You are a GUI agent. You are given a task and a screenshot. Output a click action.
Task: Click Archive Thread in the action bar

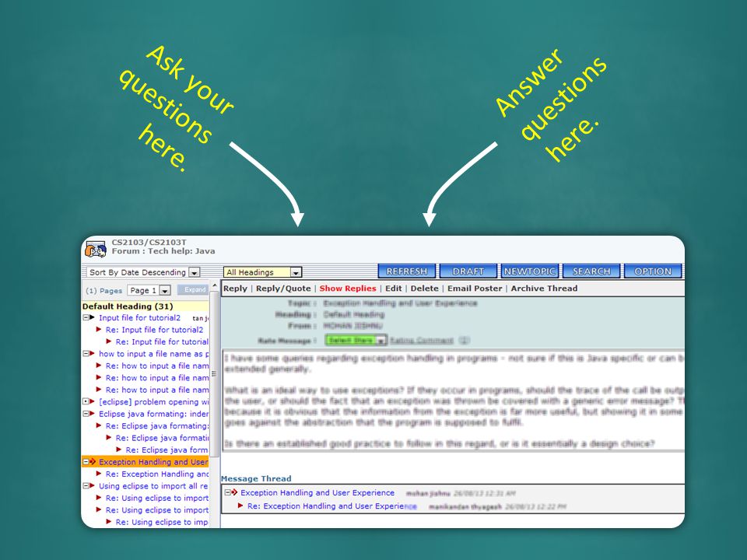tap(544, 289)
